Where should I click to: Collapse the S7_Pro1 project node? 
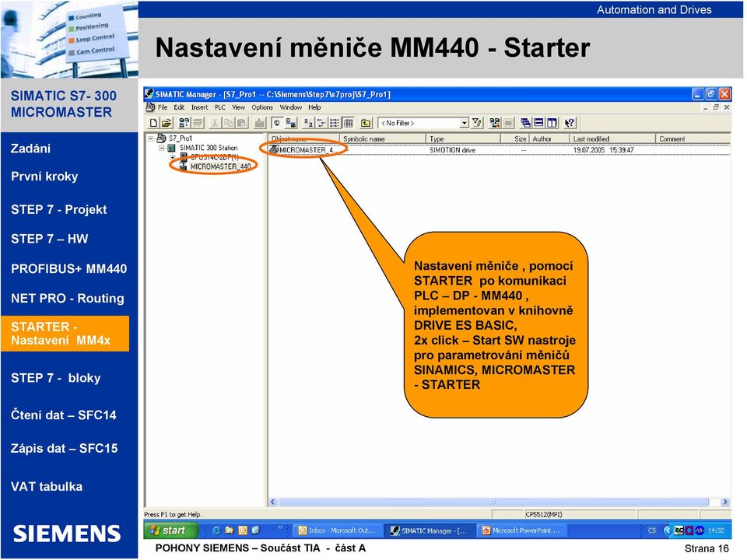click(151, 138)
